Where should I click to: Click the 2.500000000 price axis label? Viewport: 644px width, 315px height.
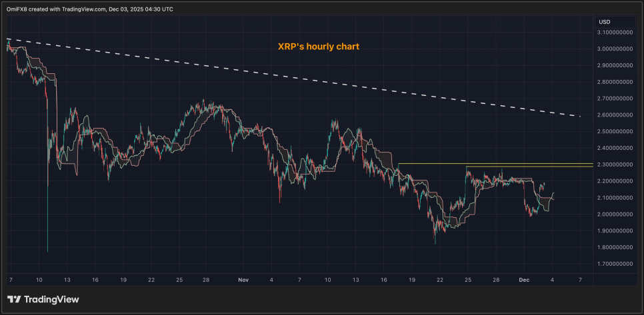click(x=613, y=132)
